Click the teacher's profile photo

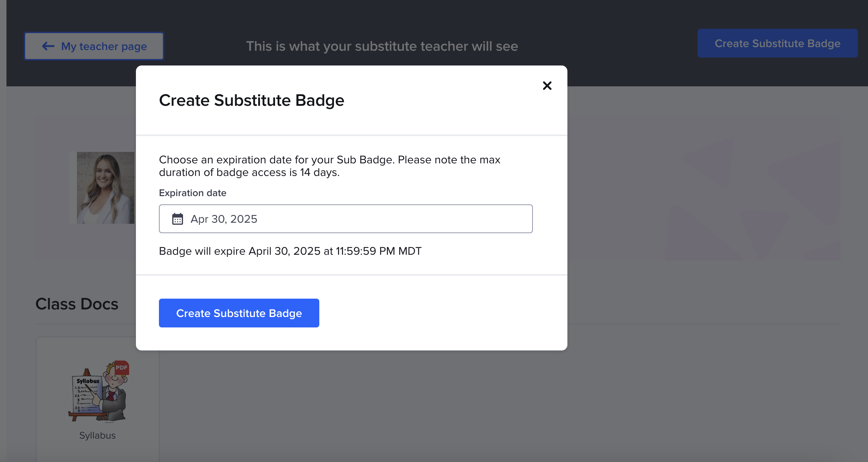click(x=105, y=187)
